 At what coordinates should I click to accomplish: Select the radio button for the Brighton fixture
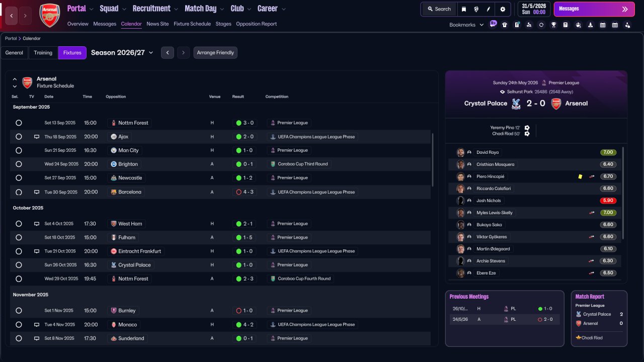point(19,164)
